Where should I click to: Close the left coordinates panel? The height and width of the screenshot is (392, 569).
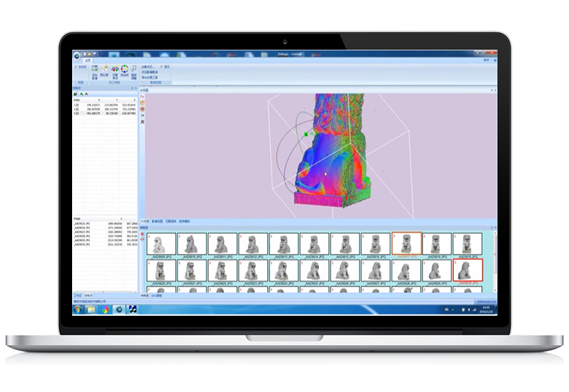[x=136, y=88]
